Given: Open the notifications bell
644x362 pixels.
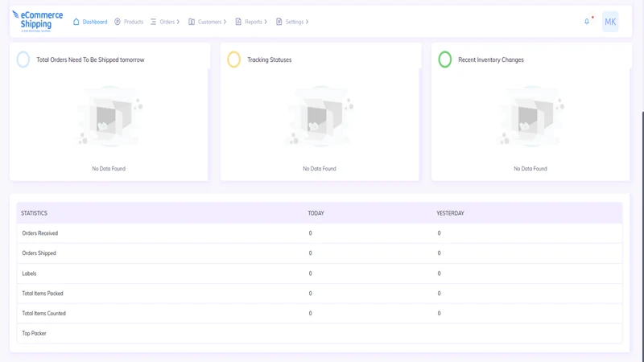Looking at the screenshot, I should (x=587, y=22).
